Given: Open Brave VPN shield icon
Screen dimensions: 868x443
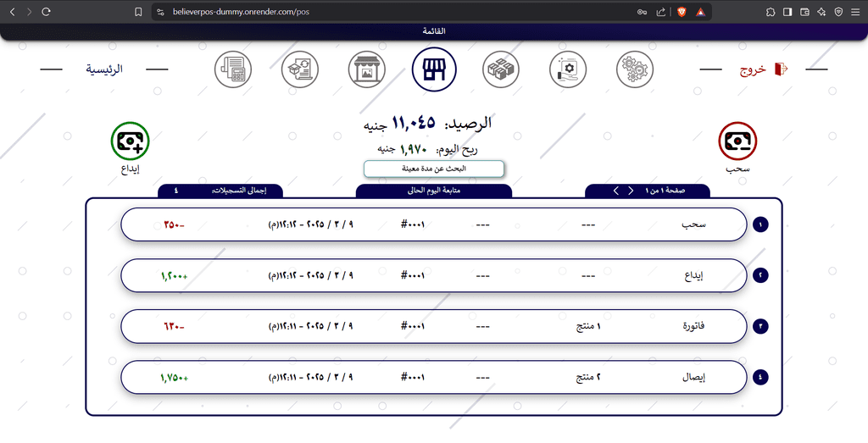Looking at the screenshot, I should [x=838, y=12].
